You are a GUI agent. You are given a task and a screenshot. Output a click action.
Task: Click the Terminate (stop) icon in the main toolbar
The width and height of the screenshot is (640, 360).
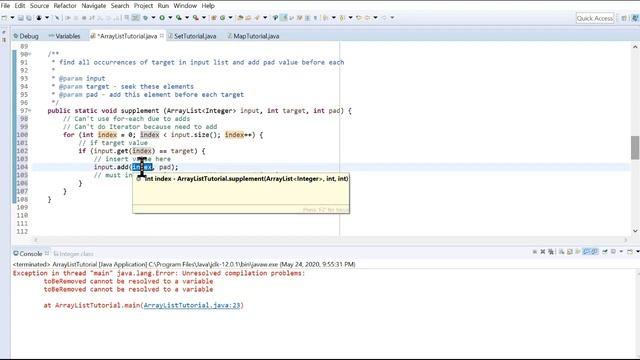(84, 18)
